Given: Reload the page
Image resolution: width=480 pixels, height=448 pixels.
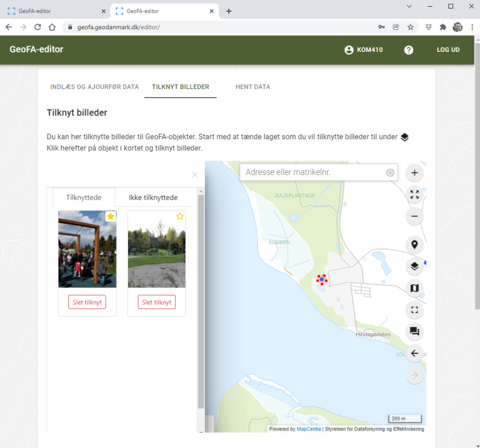Looking at the screenshot, I should pyautogui.click(x=37, y=27).
